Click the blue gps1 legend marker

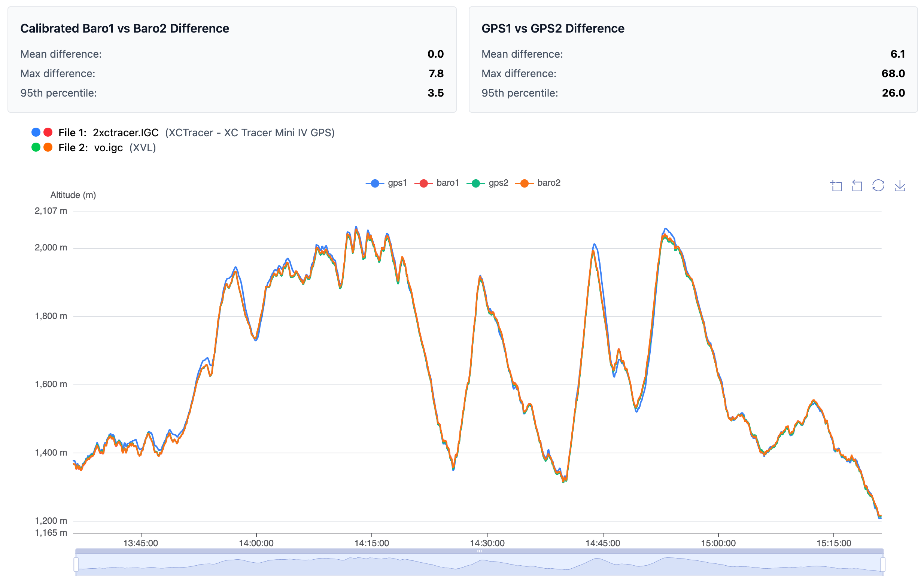[375, 183]
